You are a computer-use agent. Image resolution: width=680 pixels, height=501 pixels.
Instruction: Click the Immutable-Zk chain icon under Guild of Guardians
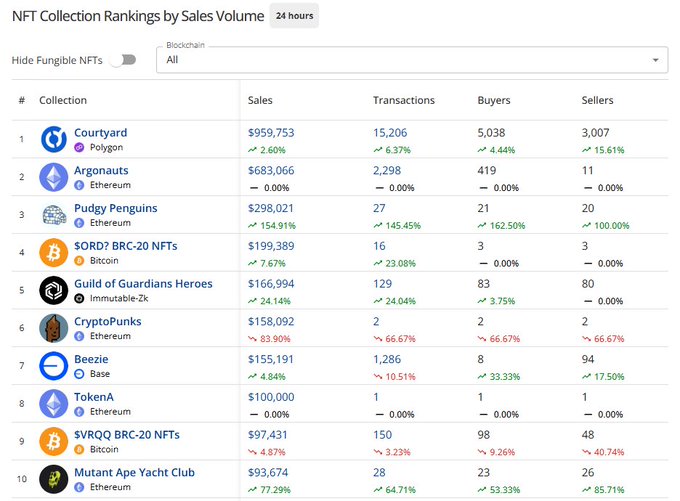79,298
